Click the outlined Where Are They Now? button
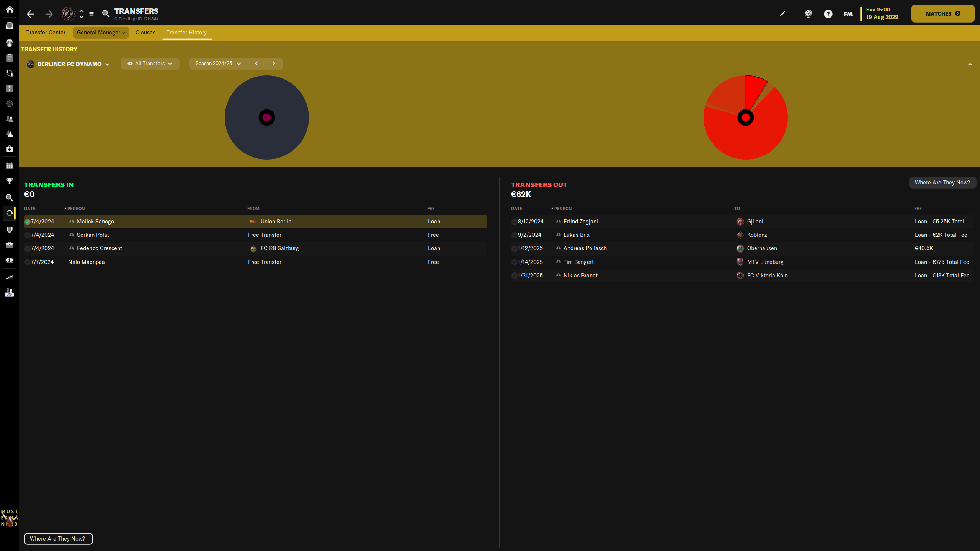The image size is (980, 551). [58, 539]
